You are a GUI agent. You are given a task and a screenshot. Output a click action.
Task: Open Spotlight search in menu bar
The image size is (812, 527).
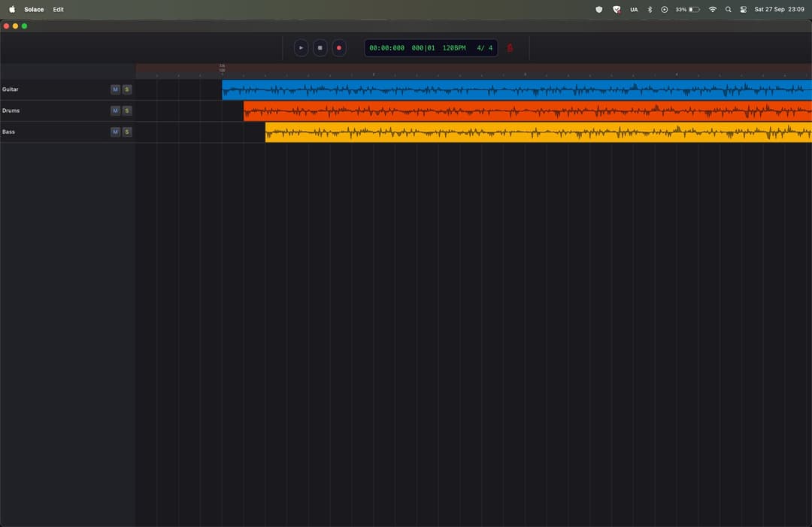(x=728, y=10)
